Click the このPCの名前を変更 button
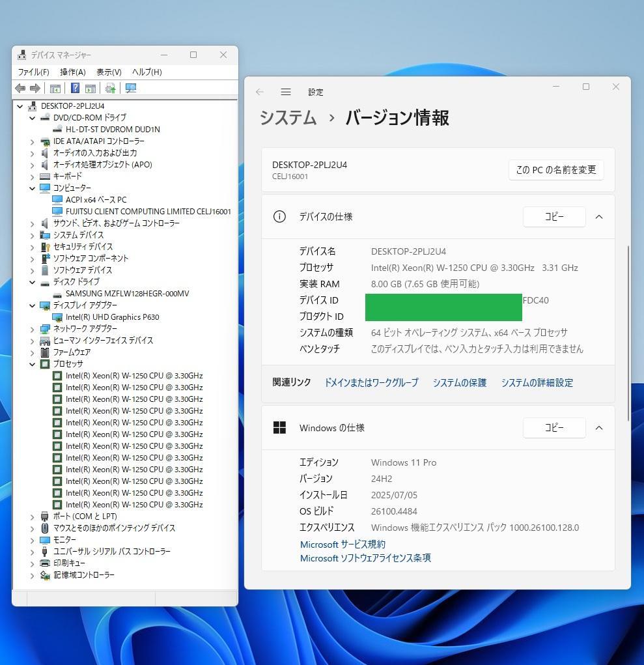Image resolution: width=644 pixels, height=665 pixels. (555, 169)
